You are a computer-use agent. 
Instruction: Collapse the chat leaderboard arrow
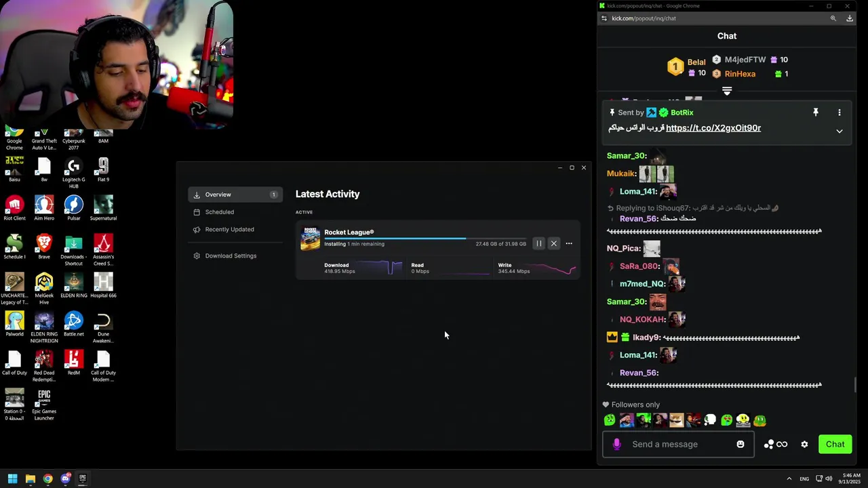(x=727, y=91)
